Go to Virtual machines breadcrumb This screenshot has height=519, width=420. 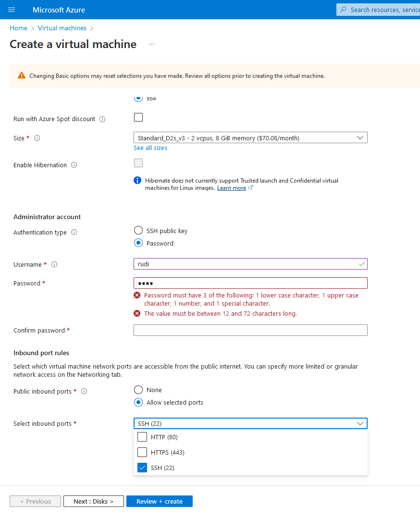tap(62, 28)
